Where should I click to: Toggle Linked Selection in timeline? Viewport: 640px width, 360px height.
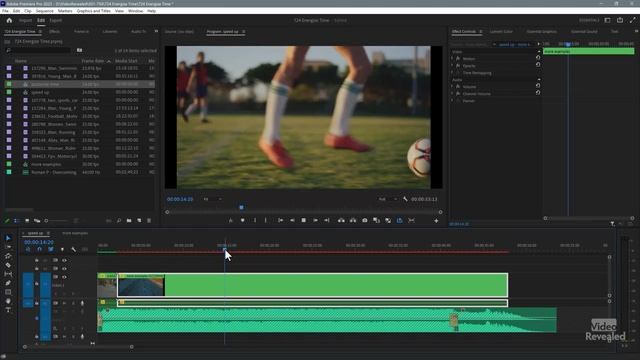(51, 249)
